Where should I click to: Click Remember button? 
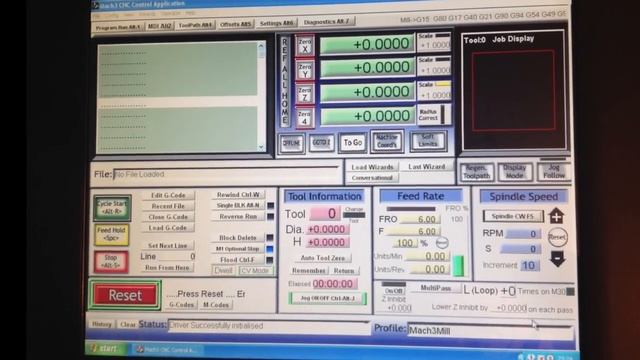pyautogui.click(x=308, y=271)
